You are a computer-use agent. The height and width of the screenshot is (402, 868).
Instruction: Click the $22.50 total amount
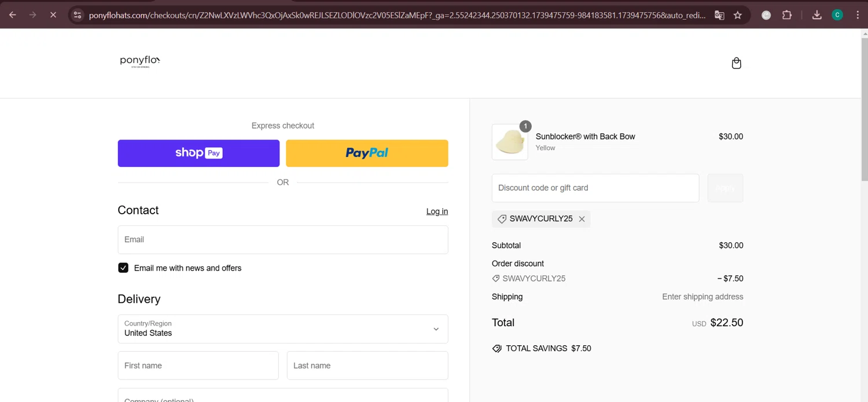pos(727,323)
